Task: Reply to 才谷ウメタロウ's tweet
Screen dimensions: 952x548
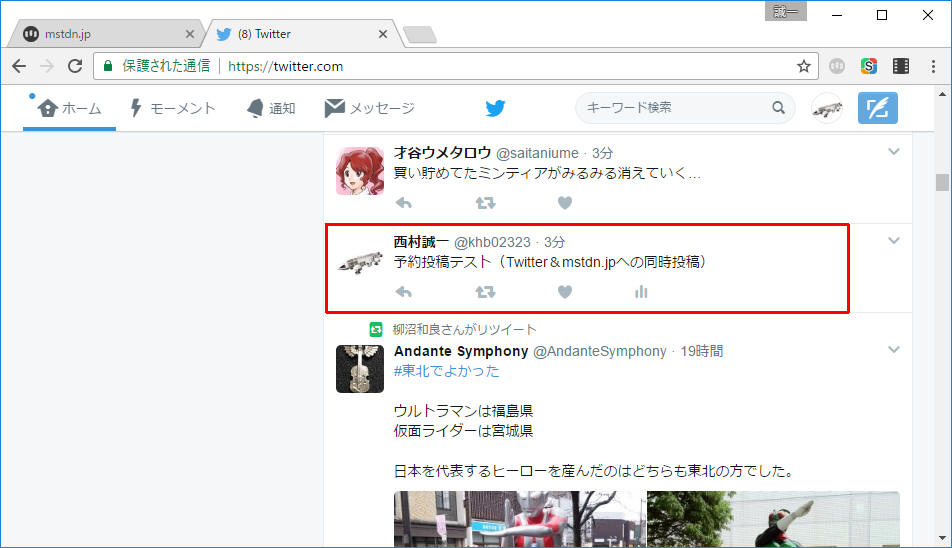Action: (404, 203)
